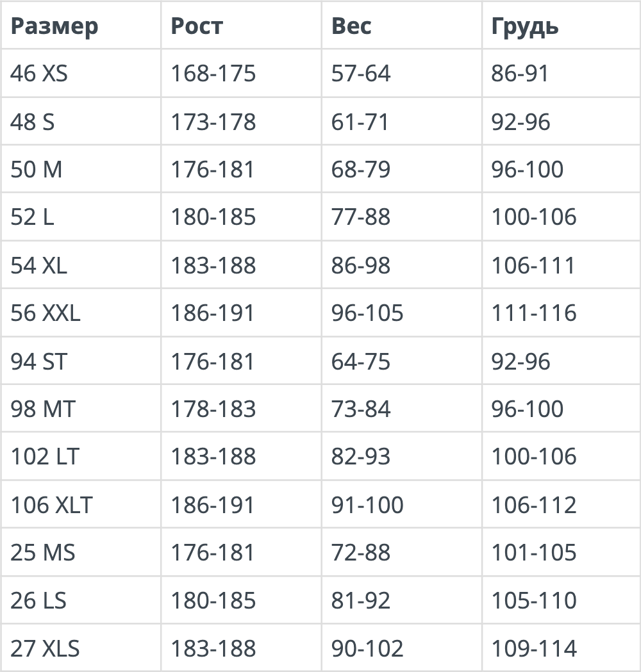Select the 98 MT size cell
The image size is (641, 672).
(x=42, y=409)
